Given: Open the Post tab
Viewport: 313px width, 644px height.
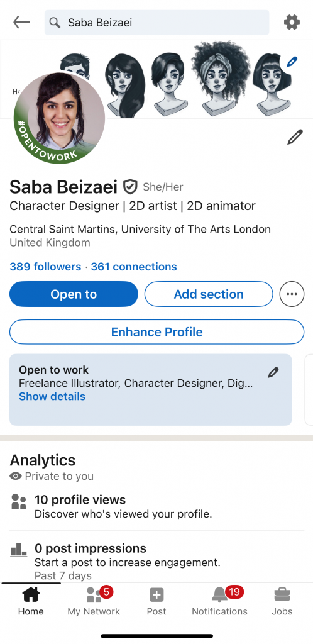Looking at the screenshot, I should (156, 601).
